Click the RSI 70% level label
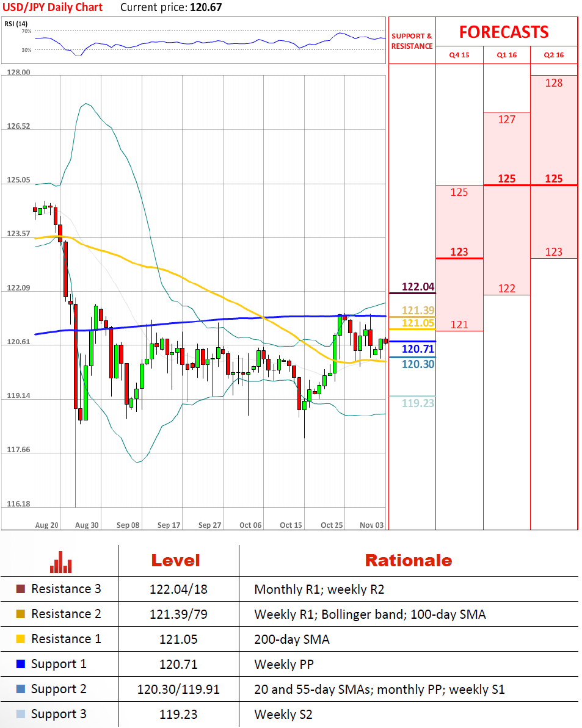Screen dimensions: 582x728 (26, 32)
